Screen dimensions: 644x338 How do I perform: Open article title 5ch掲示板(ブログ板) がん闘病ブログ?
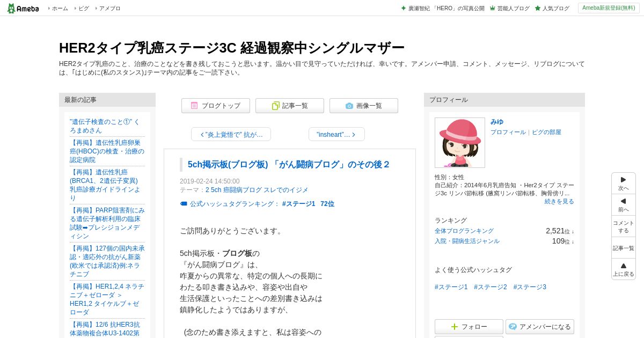[289, 165]
